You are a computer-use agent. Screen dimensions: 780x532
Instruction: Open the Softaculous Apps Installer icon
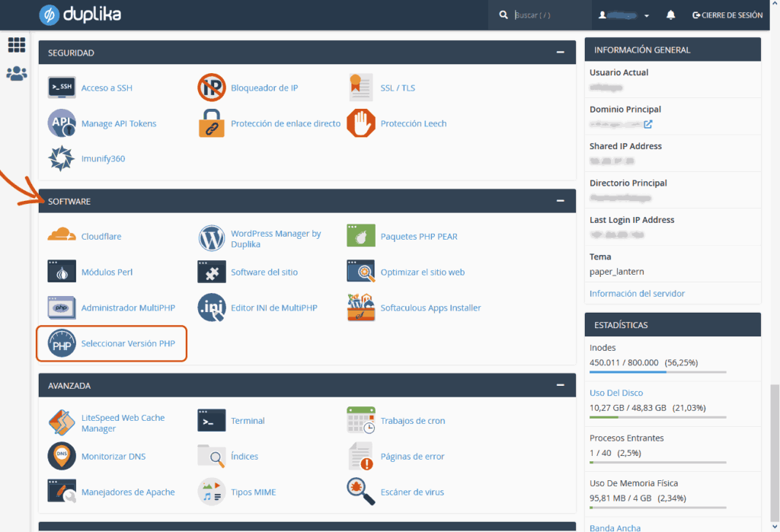360,307
